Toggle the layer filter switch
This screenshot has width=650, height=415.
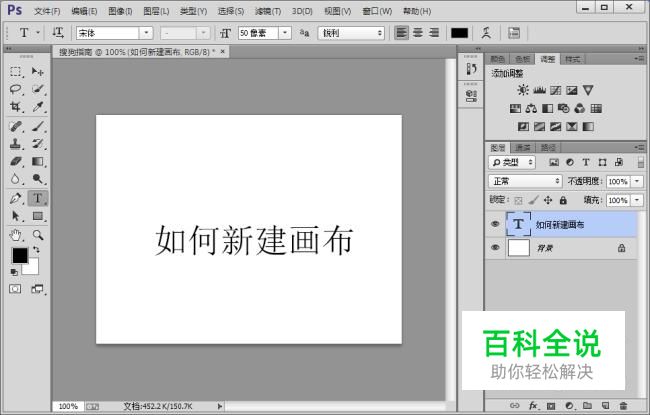(641, 162)
